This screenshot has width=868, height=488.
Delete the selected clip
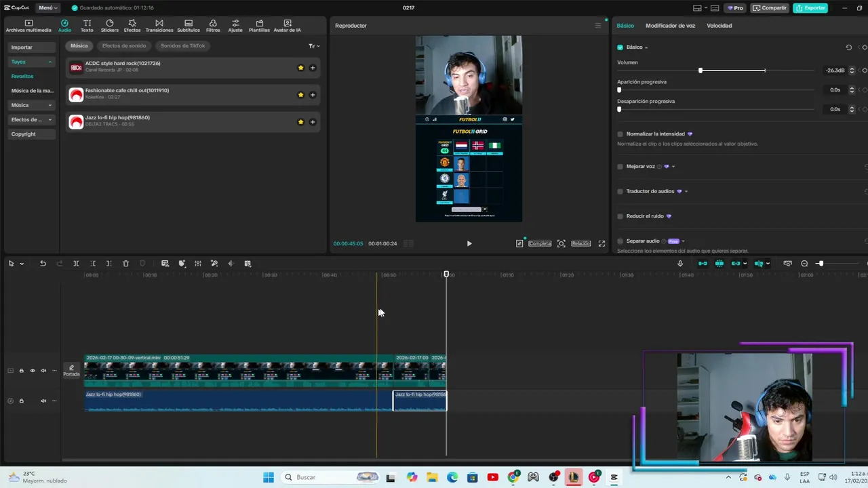click(125, 264)
